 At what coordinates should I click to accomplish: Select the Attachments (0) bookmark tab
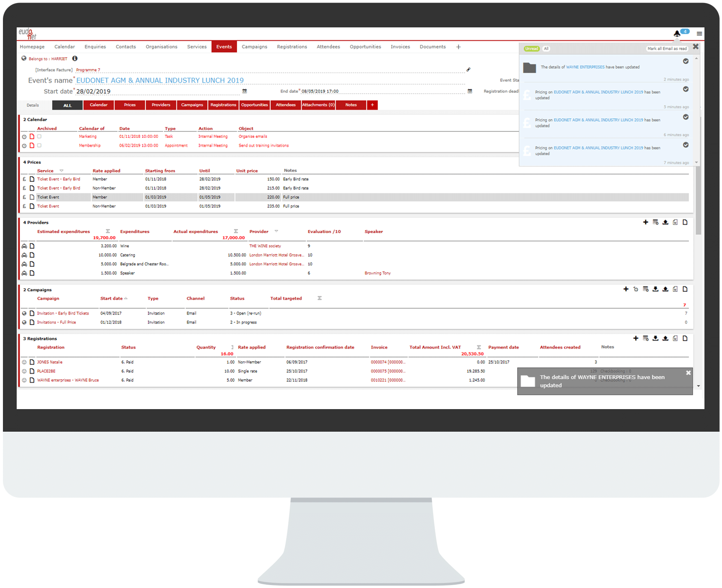(x=318, y=105)
